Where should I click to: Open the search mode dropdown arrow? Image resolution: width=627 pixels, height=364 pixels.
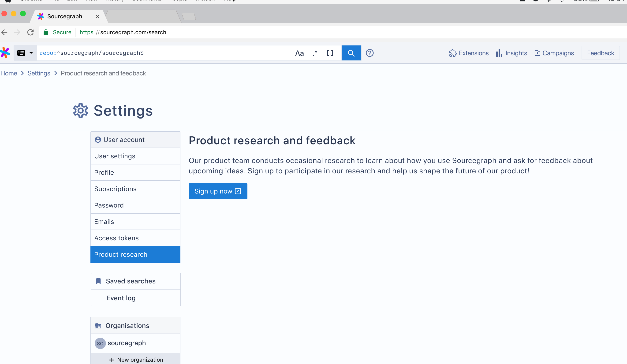31,53
